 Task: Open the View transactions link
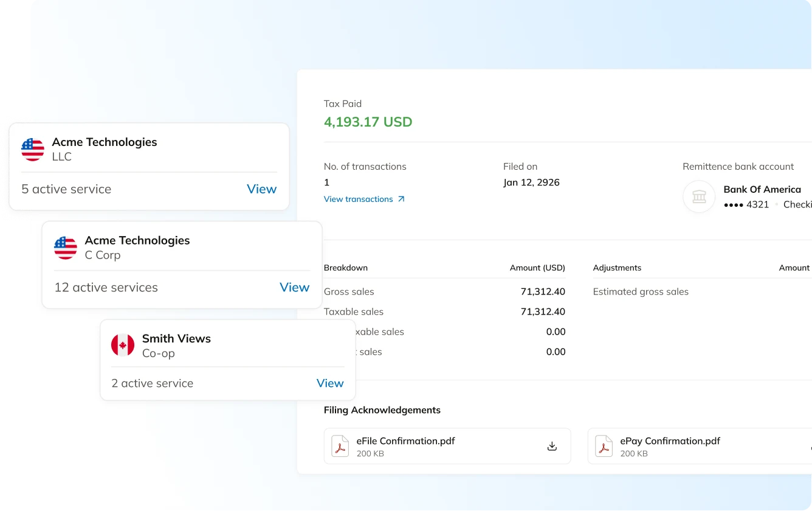[359, 199]
